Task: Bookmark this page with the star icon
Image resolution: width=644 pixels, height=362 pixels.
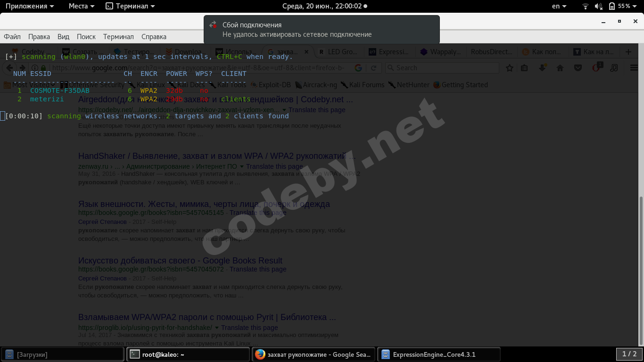Action: (x=510, y=68)
